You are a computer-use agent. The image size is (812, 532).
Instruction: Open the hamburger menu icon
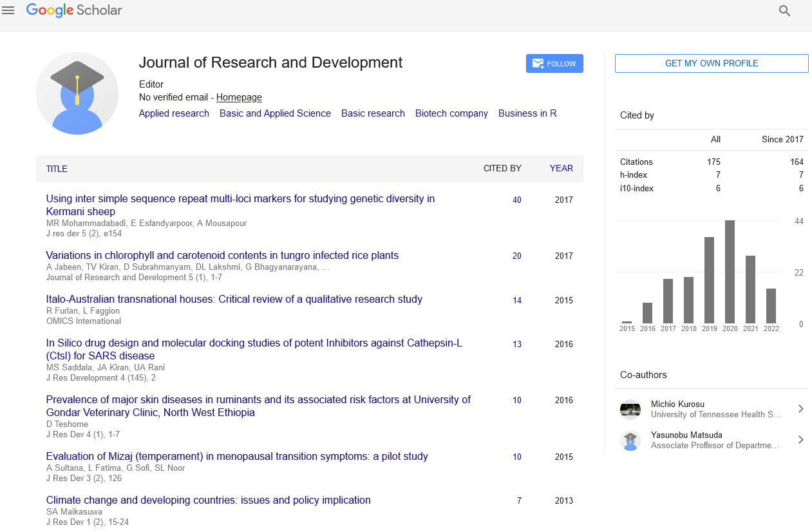pos(8,10)
